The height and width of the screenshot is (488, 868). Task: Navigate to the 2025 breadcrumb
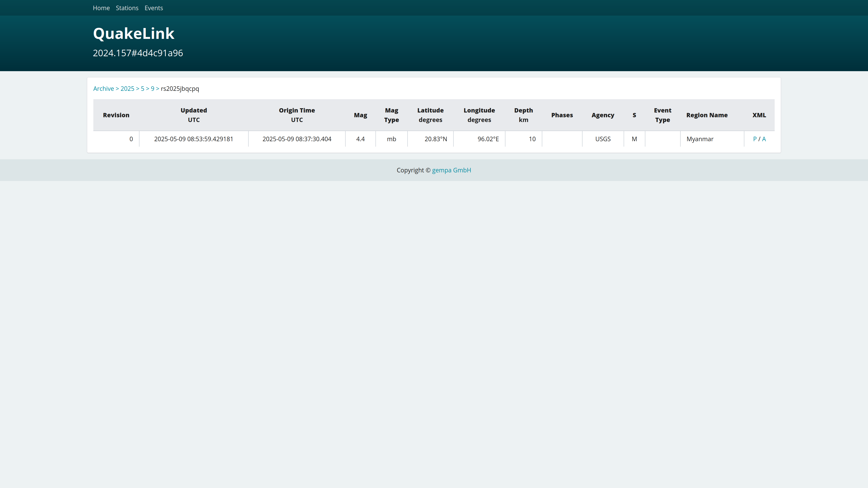[127, 89]
